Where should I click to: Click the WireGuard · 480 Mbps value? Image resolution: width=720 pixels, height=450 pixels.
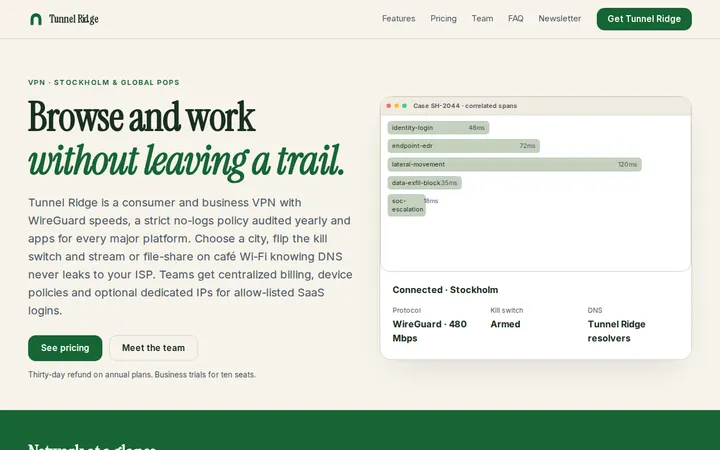tap(429, 331)
